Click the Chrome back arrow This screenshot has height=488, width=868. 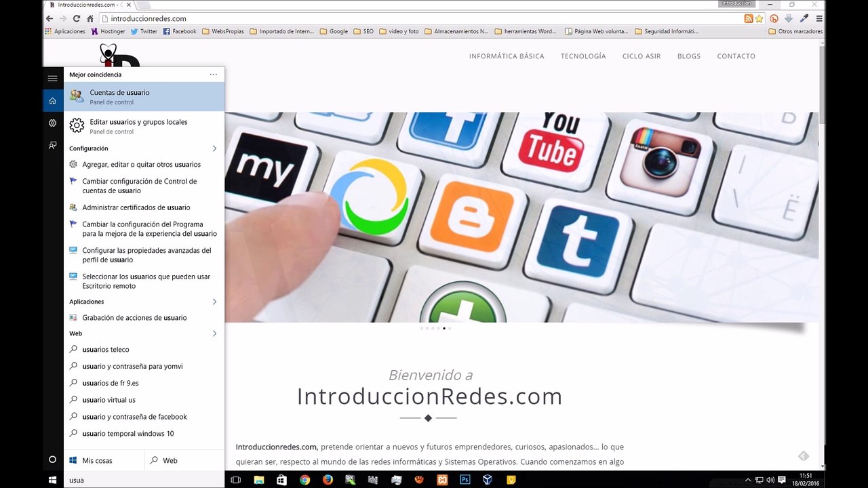point(50,18)
